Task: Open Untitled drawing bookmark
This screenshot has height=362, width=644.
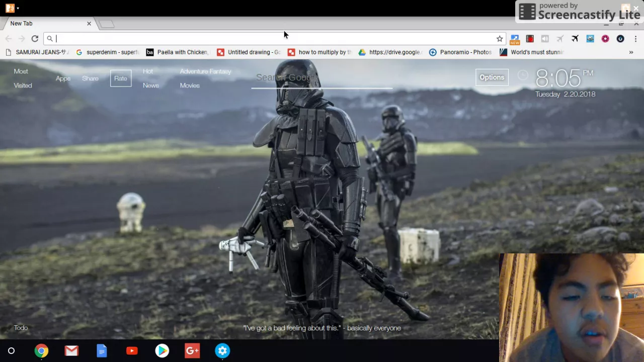Action: click(249, 52)
